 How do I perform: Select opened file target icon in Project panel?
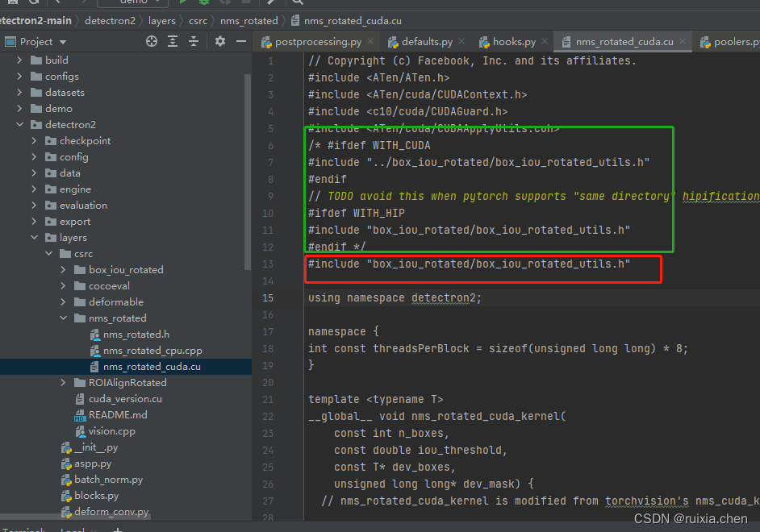point(152,42)
